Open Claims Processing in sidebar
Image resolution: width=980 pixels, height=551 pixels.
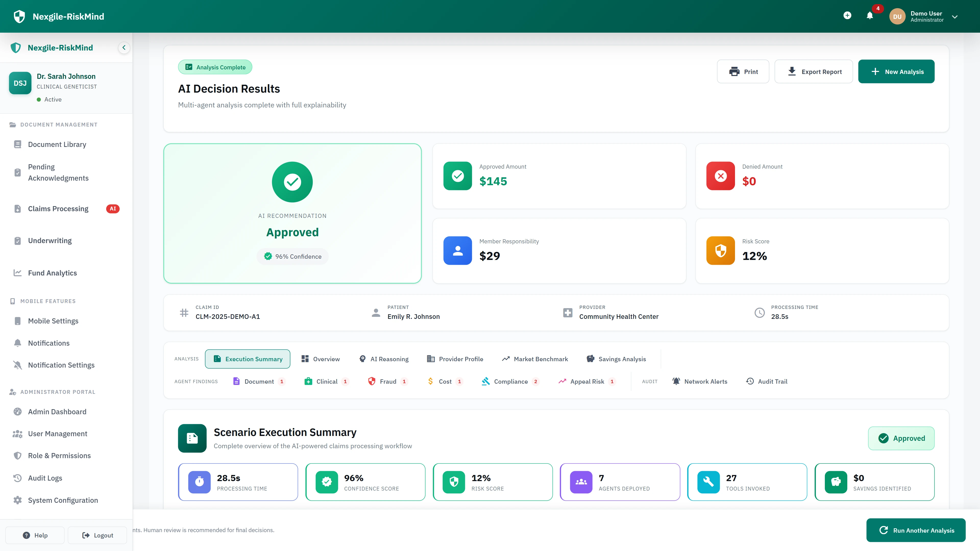click(x=58, y=209)
